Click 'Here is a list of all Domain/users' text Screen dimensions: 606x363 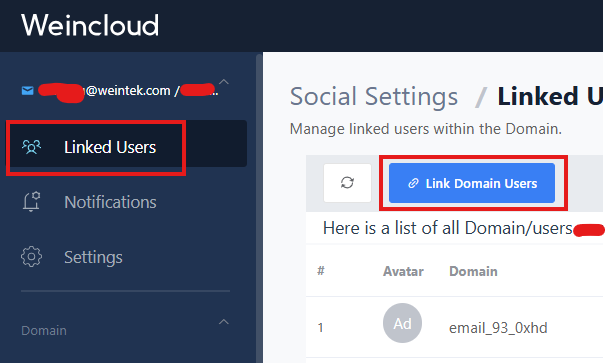tap(448, 228)
